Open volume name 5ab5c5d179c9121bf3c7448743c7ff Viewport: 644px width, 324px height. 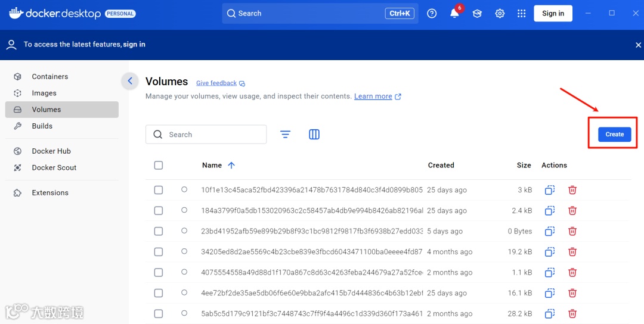[x=312, y=314]
